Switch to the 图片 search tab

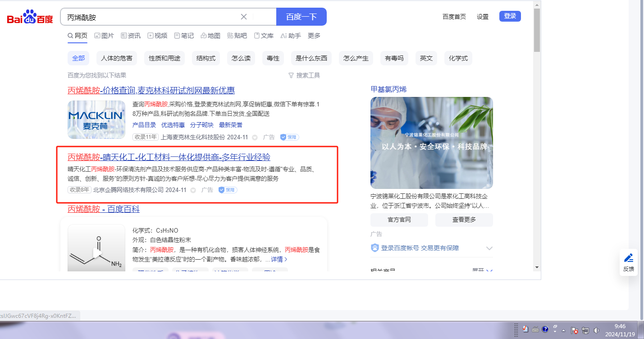(x=104, y=36)
